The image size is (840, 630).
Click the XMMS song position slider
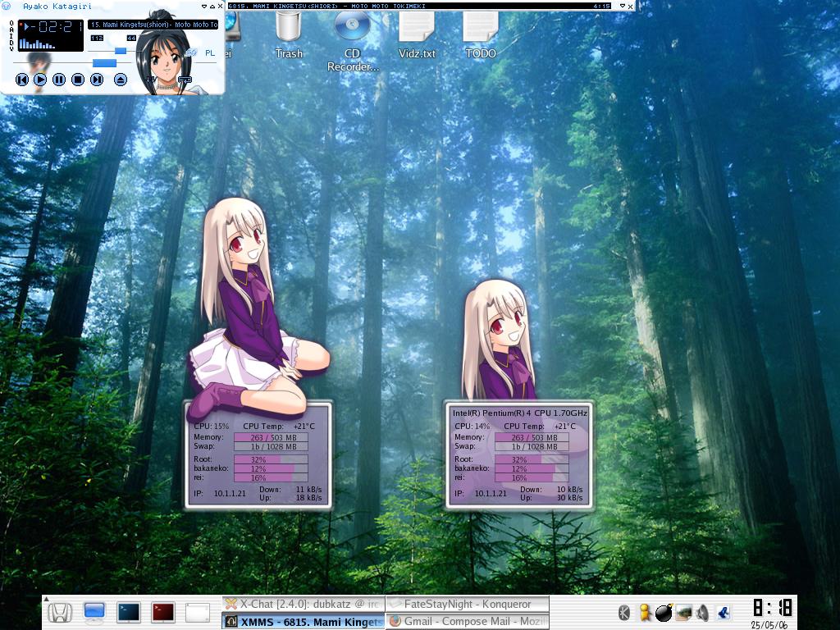point(104,63)
